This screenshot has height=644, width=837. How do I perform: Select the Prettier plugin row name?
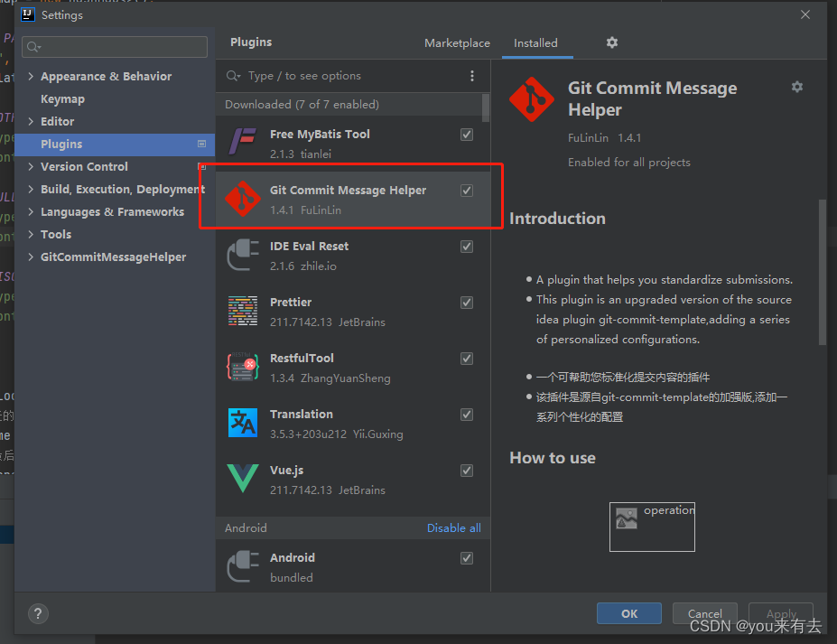[x=291, y=303]
